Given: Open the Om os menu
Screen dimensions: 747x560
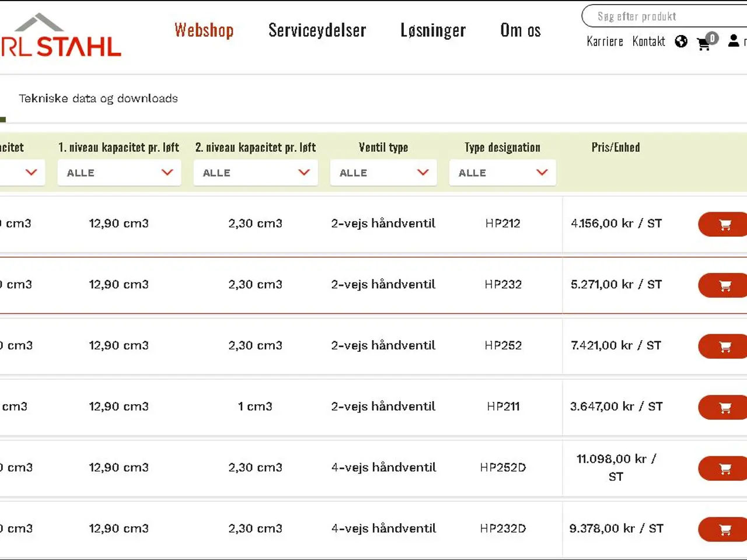Looking at the screenshot, I should click(x=521, y=30).
